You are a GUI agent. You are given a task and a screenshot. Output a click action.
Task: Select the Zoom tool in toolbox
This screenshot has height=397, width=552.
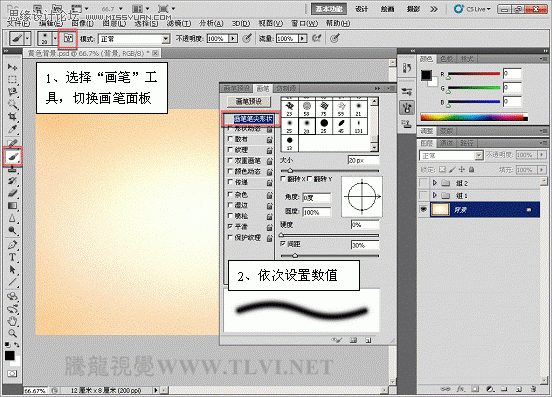(12, 333)
